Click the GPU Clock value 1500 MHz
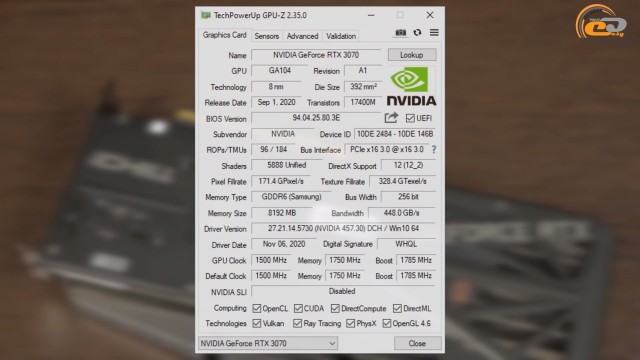This screenshot has height=360, width=640. 271,260
